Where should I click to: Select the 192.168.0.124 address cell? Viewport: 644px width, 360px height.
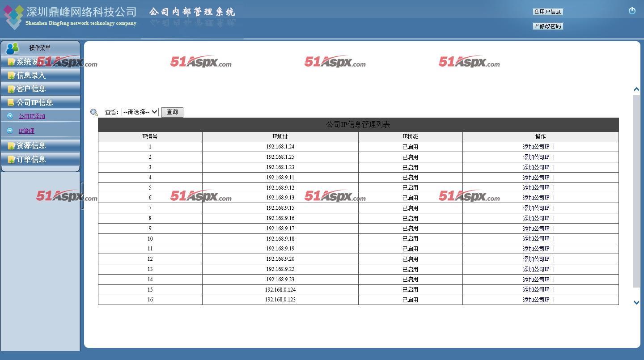click(x=280, y=289)
